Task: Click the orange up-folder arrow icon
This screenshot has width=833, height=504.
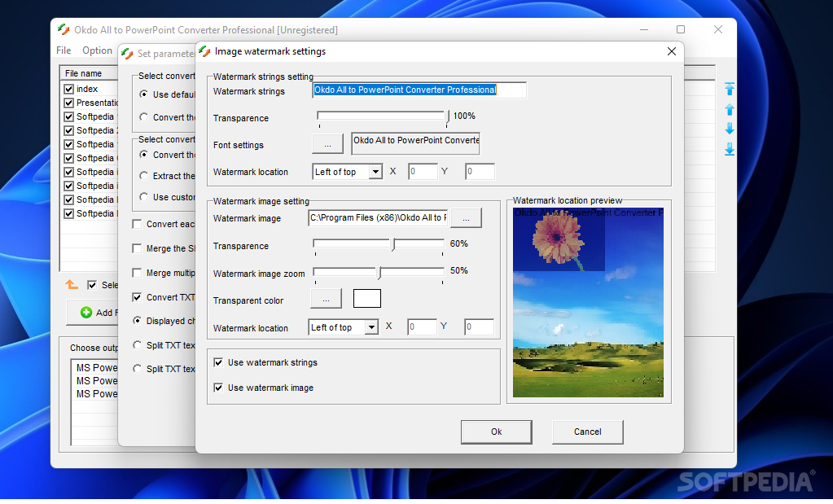Action: tap(72, 285)
